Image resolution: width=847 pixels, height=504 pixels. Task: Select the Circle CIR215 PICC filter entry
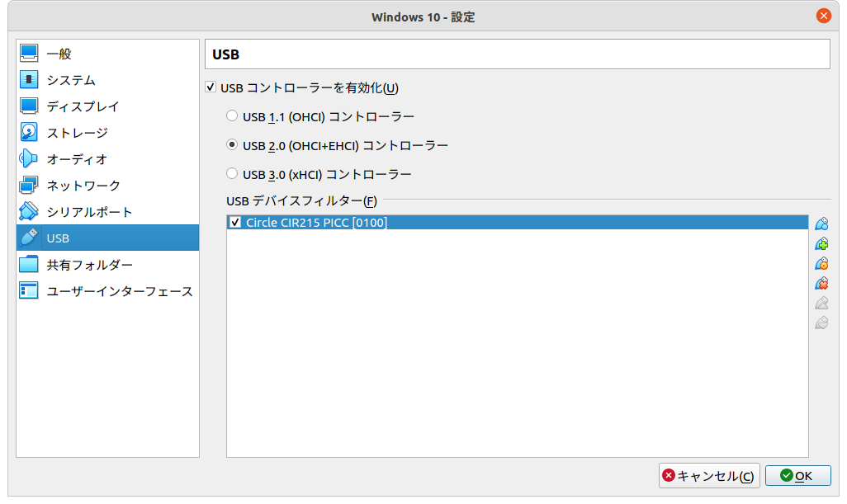[x=330, y=222]
